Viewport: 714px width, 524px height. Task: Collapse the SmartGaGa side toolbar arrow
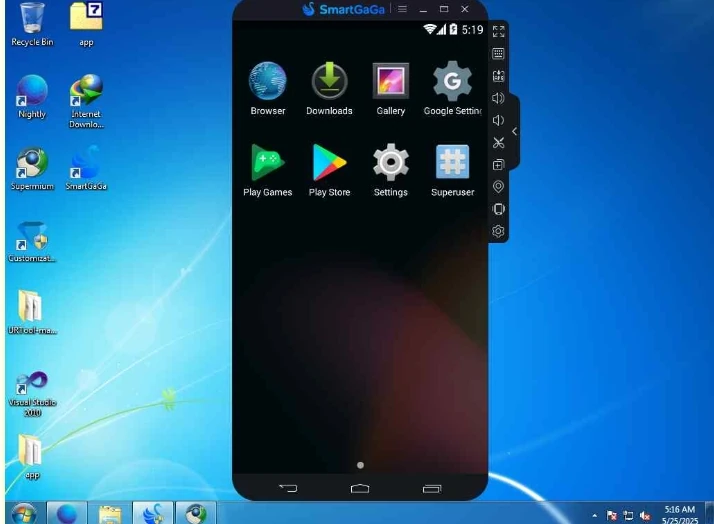515,132
